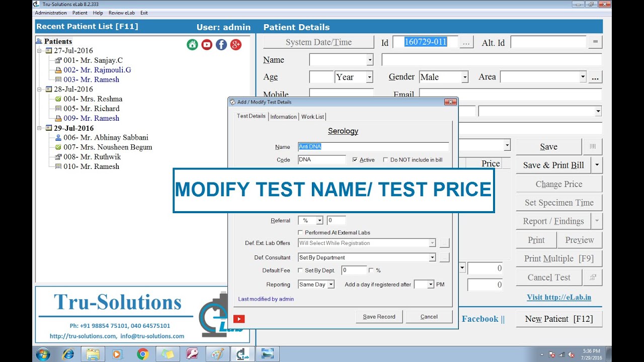Viewport: 644px width, 362px height.
Task: Click the eLab taskbar icon
Action: (242, 354)
